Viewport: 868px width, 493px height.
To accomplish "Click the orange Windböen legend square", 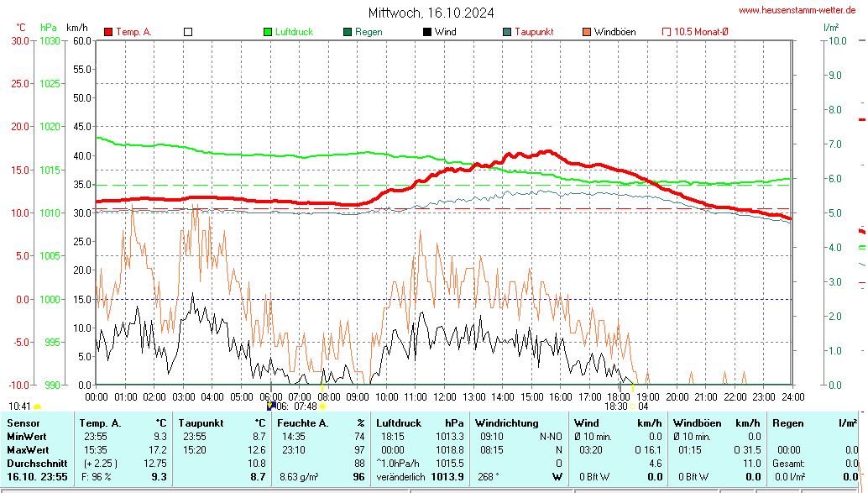I will [x=587, y=32].
